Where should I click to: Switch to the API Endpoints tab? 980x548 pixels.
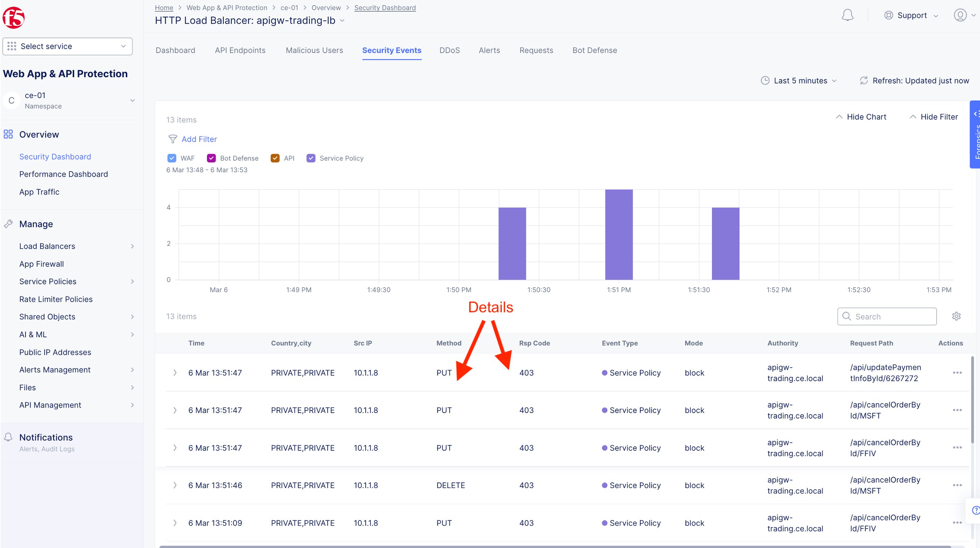(x=240, y=50)
